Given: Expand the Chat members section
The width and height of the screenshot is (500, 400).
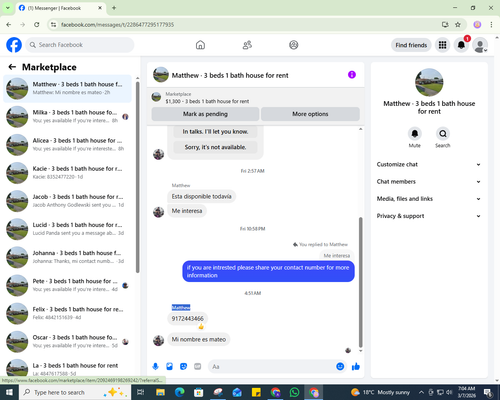Looking at the screenshot, I should coord(429,182).
